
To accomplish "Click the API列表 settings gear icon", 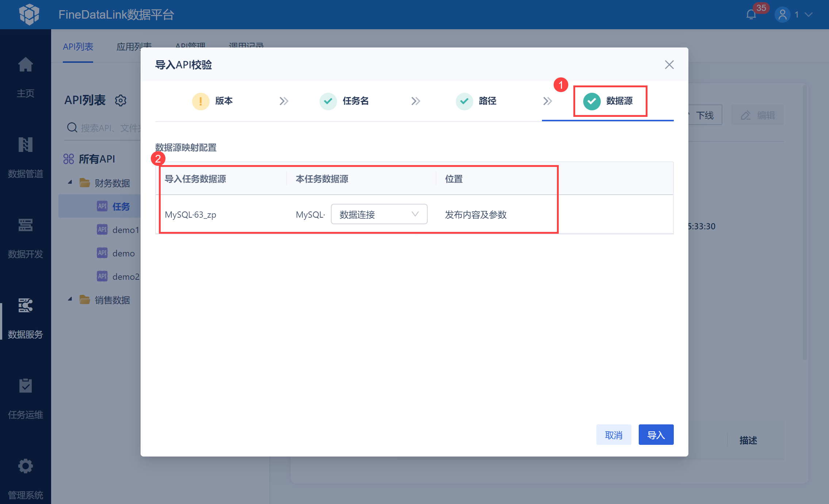I will pyautogui.click(x=121, y=100).
